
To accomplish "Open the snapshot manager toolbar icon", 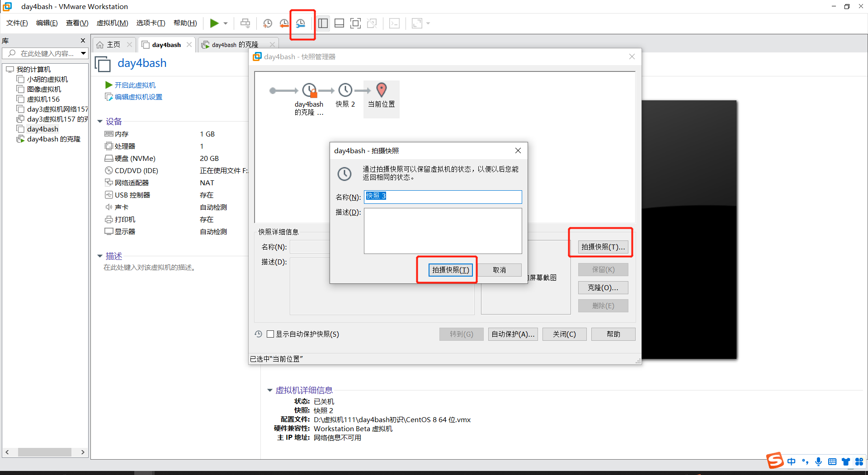I will [301, 23].
